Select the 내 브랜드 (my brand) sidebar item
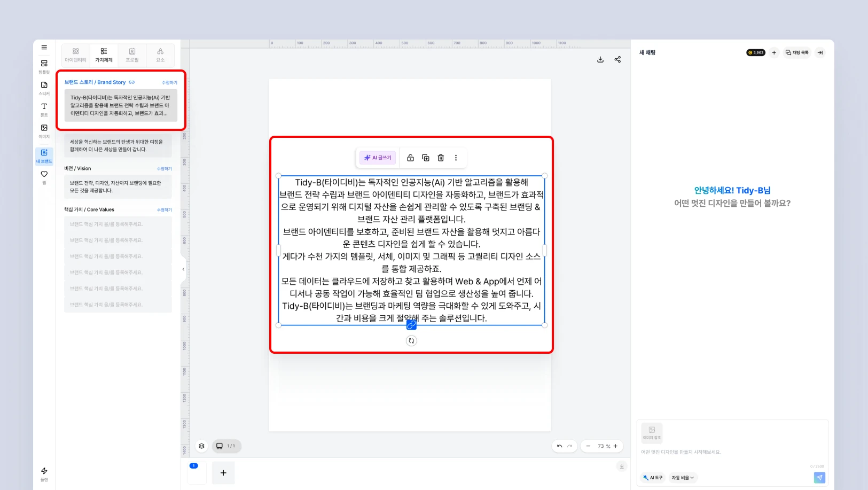 [x=44, y=155]
